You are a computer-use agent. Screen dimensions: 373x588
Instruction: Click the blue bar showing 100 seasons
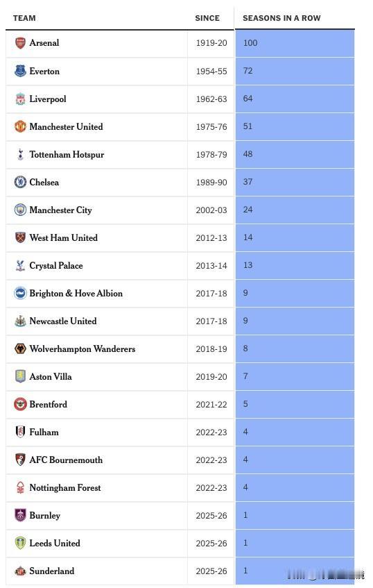pyautogui.click(x=295, y=43)
